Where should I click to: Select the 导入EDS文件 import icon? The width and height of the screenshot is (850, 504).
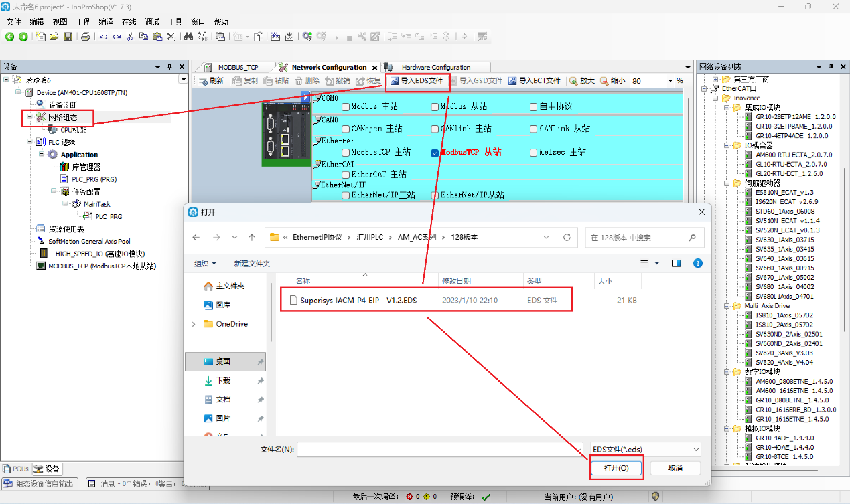point(415,82)
